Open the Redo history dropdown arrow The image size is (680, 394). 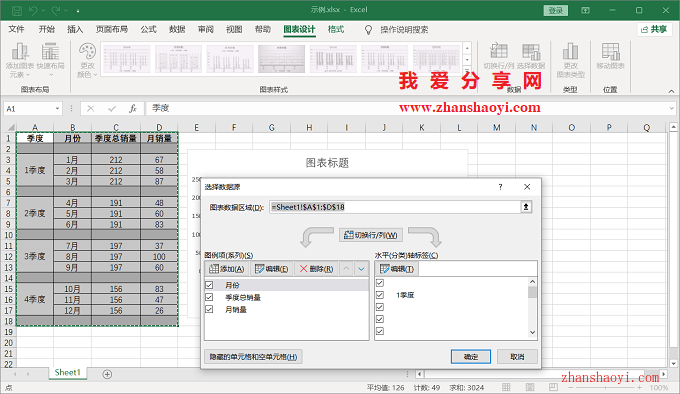point(66,10)
